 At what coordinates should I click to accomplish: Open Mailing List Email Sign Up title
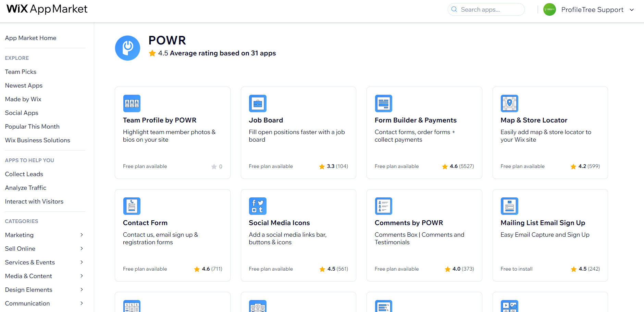pos(543,223)
